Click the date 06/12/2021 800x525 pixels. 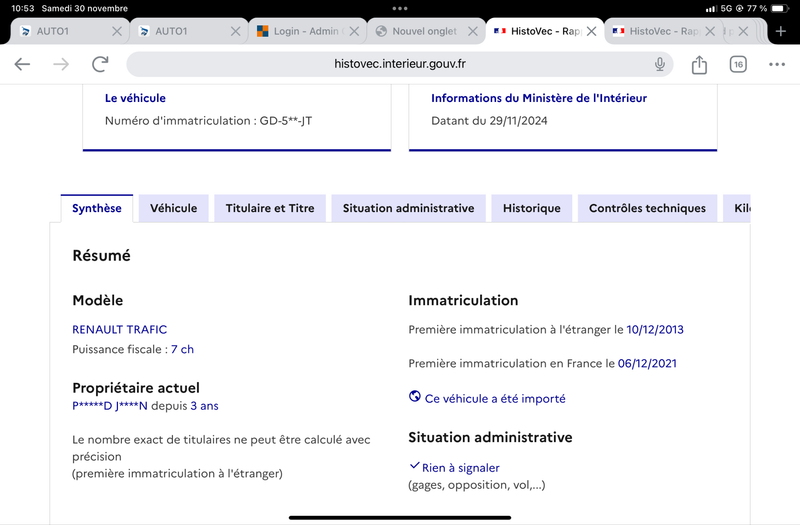[x=647, y=364]
